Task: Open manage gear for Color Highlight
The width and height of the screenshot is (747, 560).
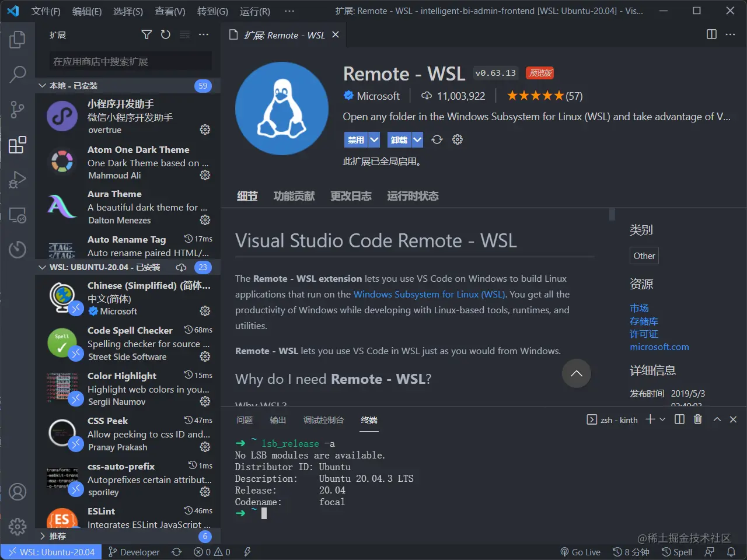Action: point(205,401)
